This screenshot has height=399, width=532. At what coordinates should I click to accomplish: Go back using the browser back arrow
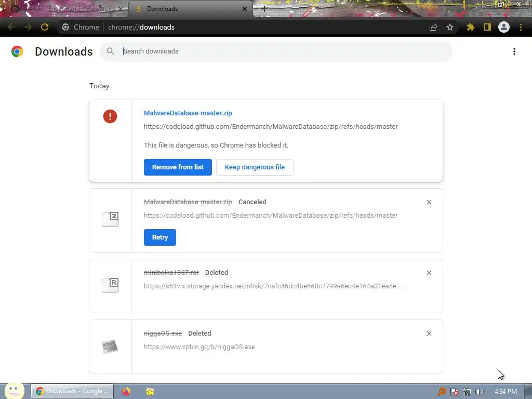[x=11, y=27]
